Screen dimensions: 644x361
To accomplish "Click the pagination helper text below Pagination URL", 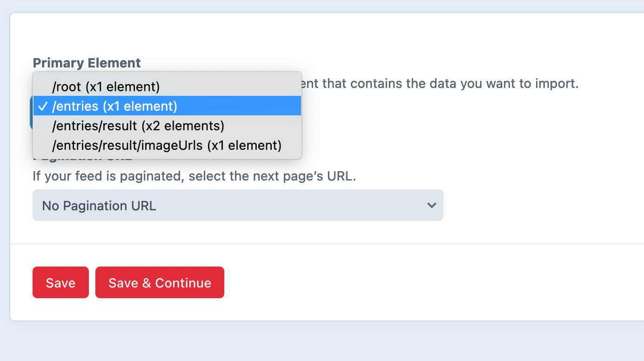I will 194,176.
